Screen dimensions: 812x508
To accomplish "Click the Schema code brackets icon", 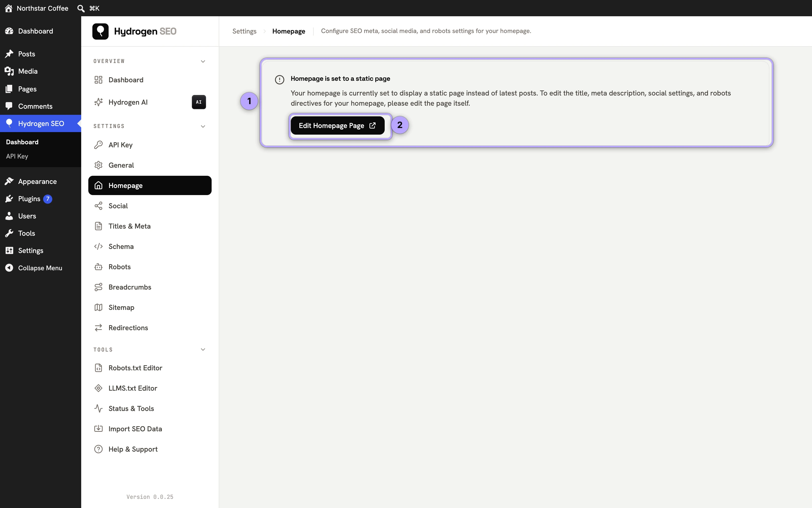I will tap(98, 247).
